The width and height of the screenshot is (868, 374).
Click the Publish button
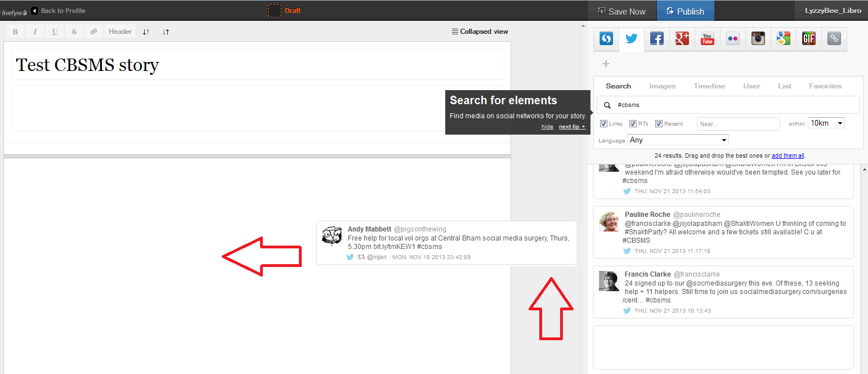tap(684, 11)
